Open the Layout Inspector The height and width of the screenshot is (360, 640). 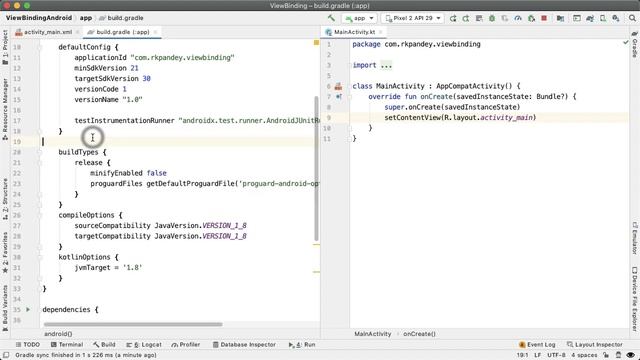pyautogui.click(x=595, y=344)
